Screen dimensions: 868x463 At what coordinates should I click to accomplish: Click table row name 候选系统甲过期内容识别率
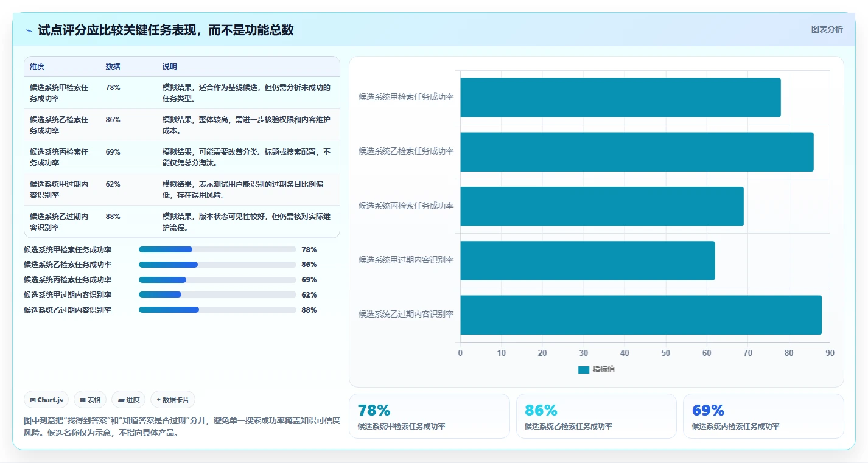coord(59,189)
